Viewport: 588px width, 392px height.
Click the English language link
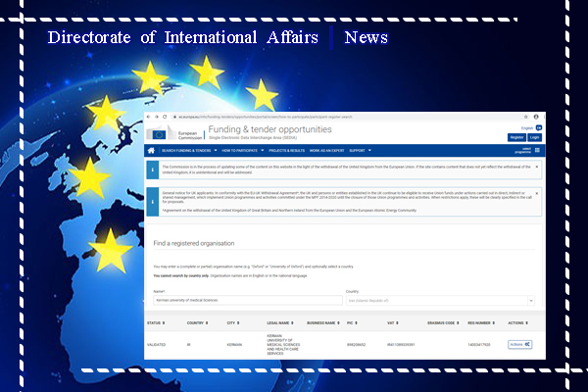527,128
